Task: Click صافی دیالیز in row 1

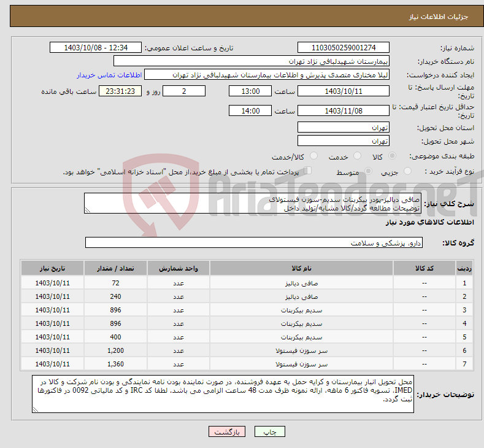Action: (x=301, y=283)
